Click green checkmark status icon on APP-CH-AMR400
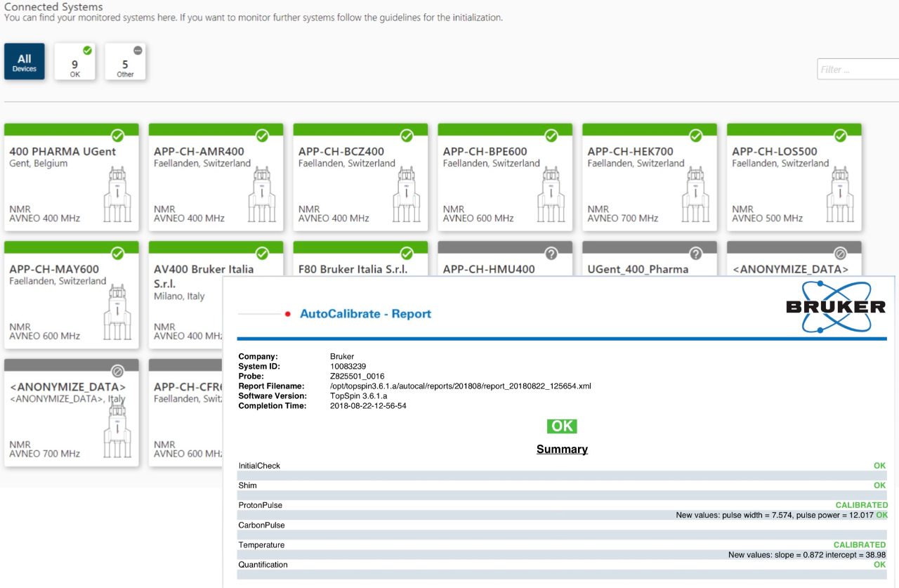Screen dimensions: 899x588 [x=262, y=136]
